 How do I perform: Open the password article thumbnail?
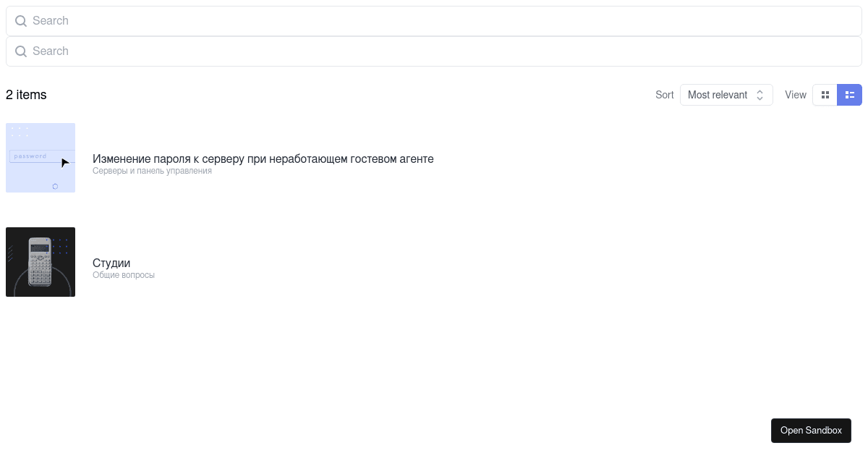click(x=41, y=158)
